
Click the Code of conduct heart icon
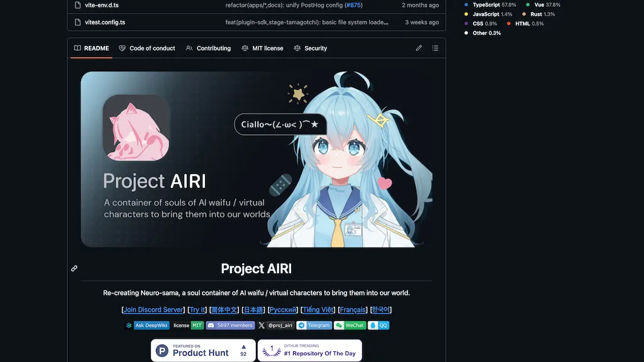[x=123, y=48]
